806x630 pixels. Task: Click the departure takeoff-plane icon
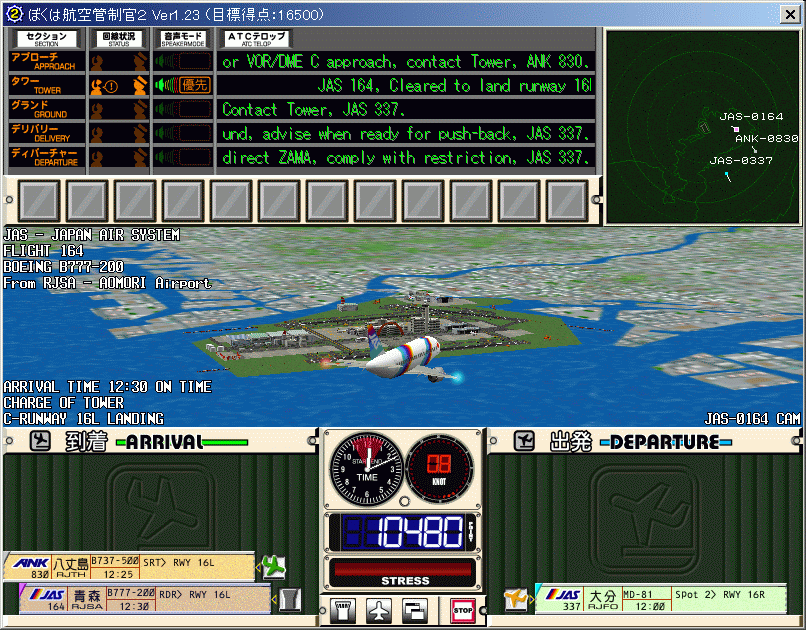[x=524, y=441]
